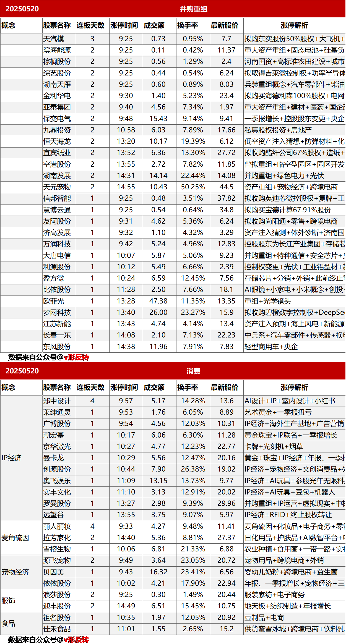Select stock name 丽人丽妆
The width and height of the screenshot is (346, 644).
point(57,526)
